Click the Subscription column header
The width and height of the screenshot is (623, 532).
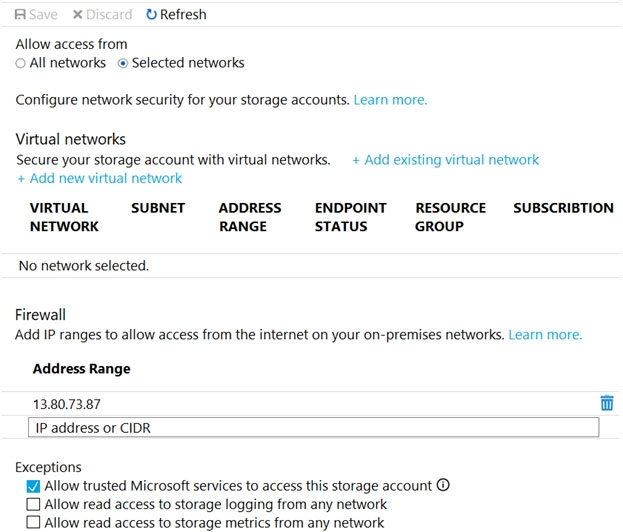563,208
